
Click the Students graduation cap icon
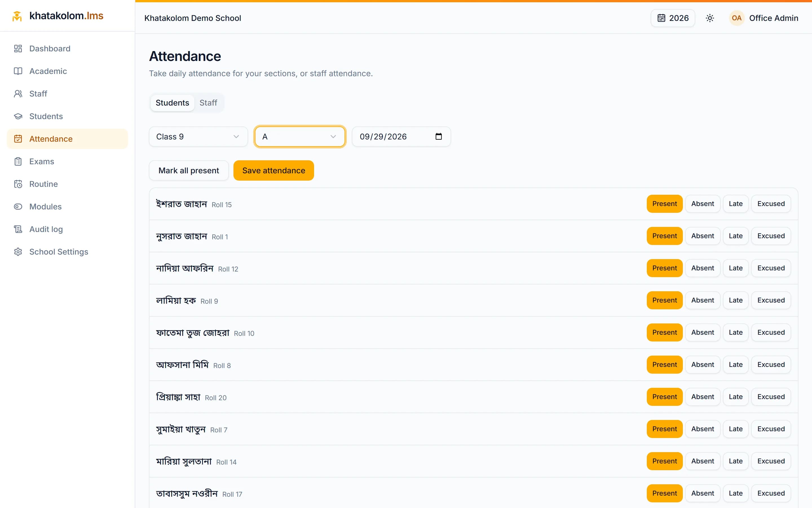pos(18,116)
